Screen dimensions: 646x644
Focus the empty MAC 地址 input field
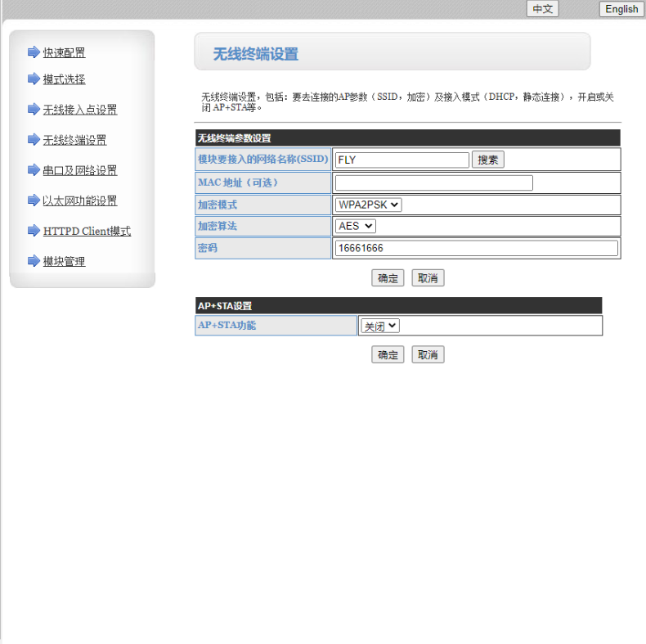(x=433, y=182)
